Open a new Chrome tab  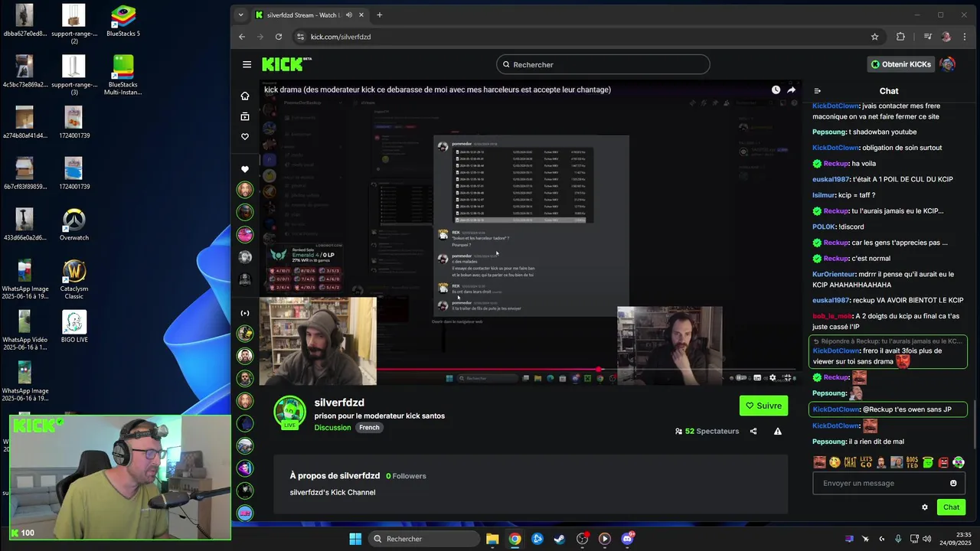click(379, 15)
